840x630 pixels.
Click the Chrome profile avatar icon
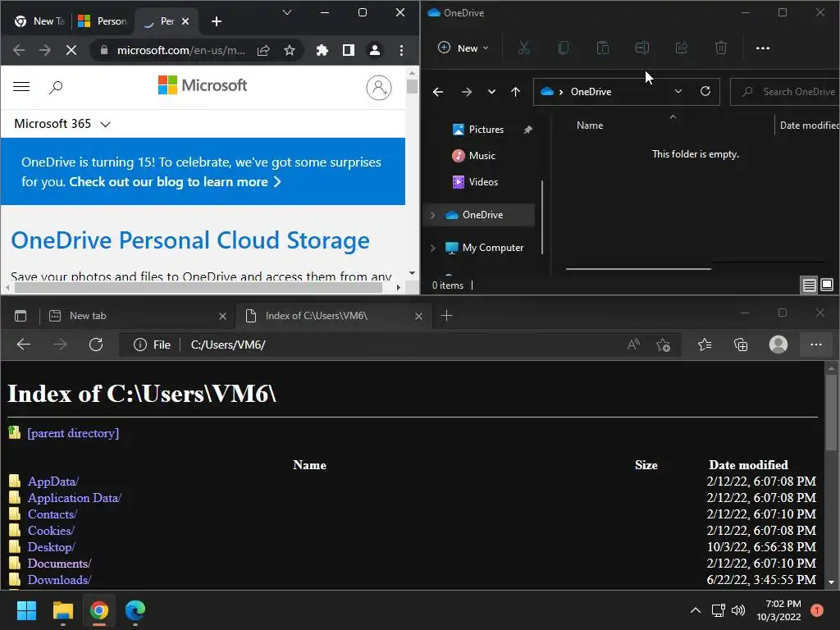point(375,50)
